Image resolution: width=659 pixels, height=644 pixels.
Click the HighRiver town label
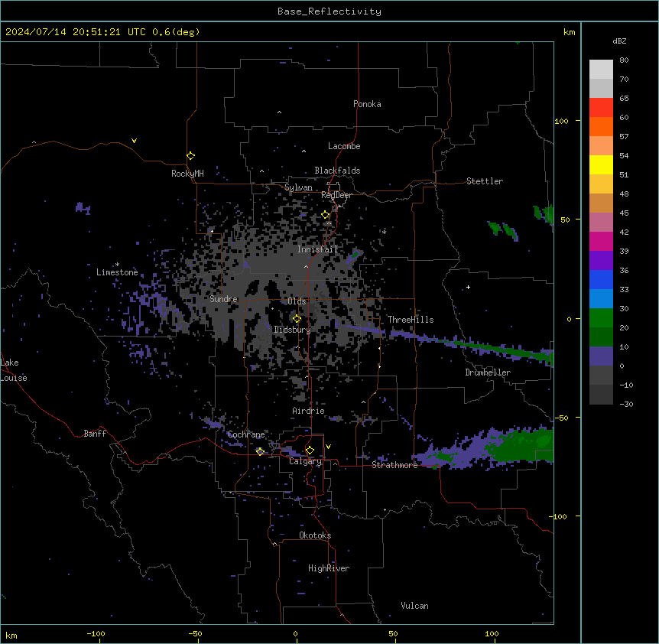pyautogui.click(x=329, y=568)
